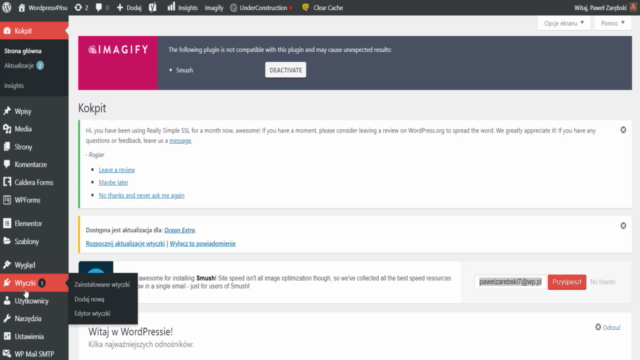Open Wygląd appearance icon in sidebar
Viewport: 640px width, 360px height.
pos(7,264)
